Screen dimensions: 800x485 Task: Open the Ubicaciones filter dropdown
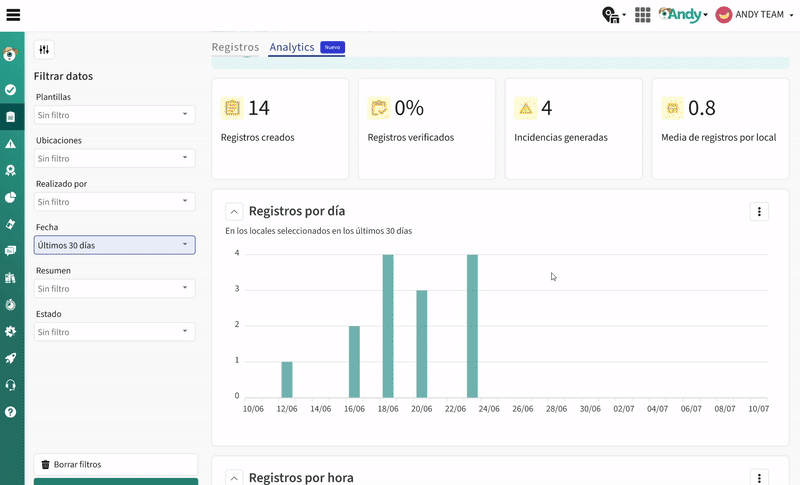[x=115, y=158]
